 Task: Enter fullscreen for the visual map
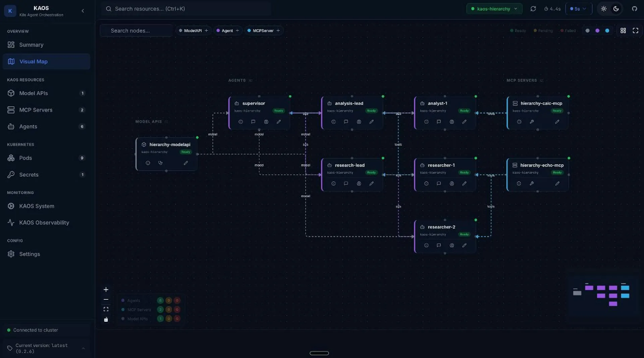[635, 31]
